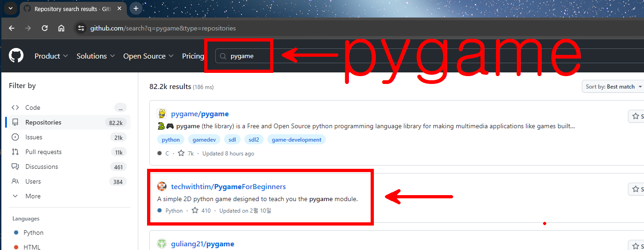Open the Sort by Best match dropdown

pos(613,87)
